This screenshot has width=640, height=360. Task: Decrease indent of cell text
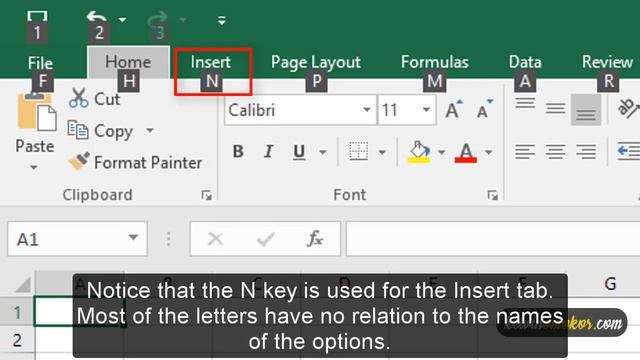click(629, 151)
